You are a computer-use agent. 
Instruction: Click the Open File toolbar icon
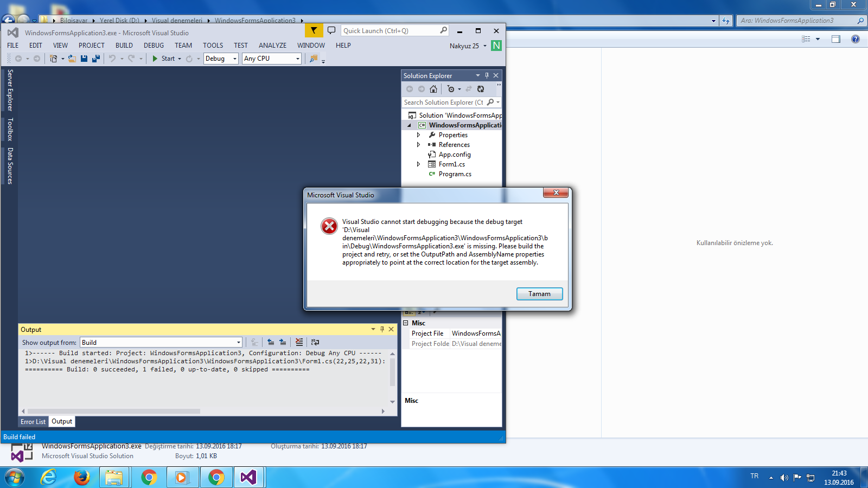point(72,59)
